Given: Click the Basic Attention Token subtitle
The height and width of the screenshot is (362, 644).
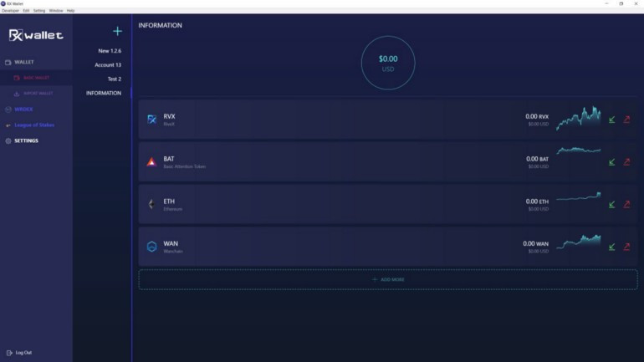Looking at the screenshot, I should pos(184,166).
